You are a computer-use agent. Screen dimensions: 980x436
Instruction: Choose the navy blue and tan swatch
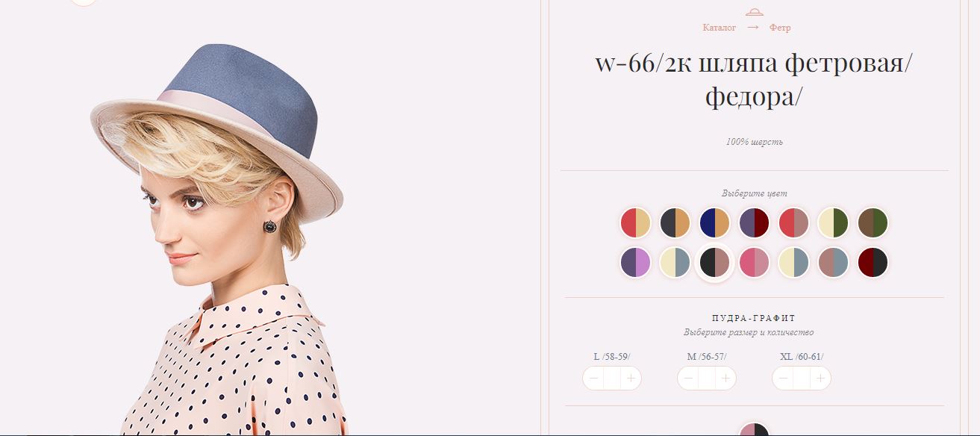pyautogui.click(x=714, y=222)
